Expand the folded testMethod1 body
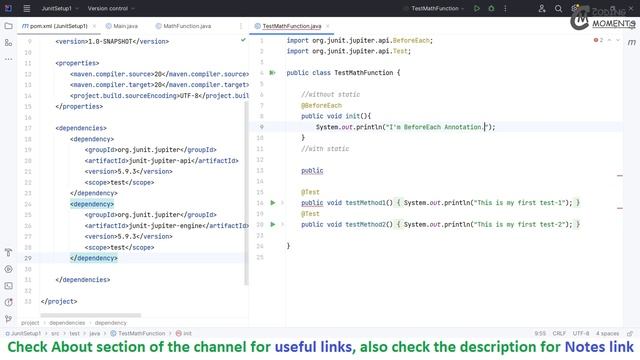This screenshot has width=640, height=360. pyautogui.click(x=282, y=202)
